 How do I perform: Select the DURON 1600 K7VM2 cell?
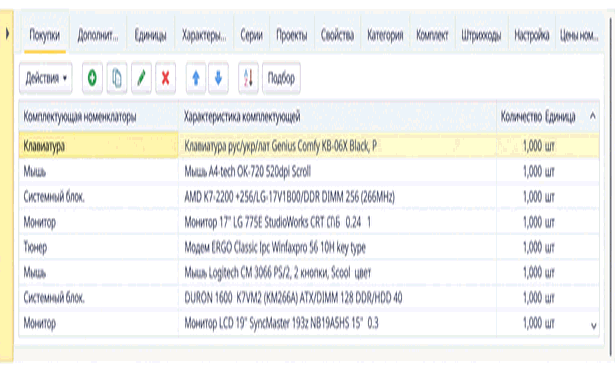point(337,298)
